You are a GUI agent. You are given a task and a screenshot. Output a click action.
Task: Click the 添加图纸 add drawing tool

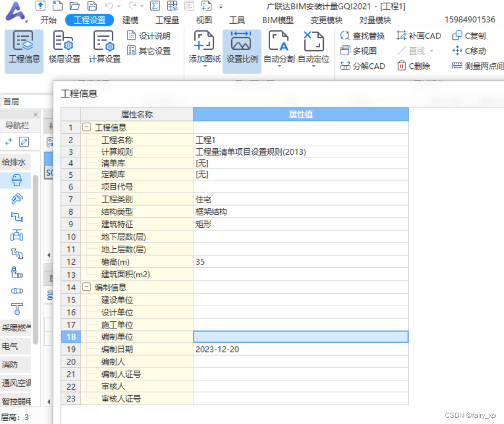[x=204, y=46]
